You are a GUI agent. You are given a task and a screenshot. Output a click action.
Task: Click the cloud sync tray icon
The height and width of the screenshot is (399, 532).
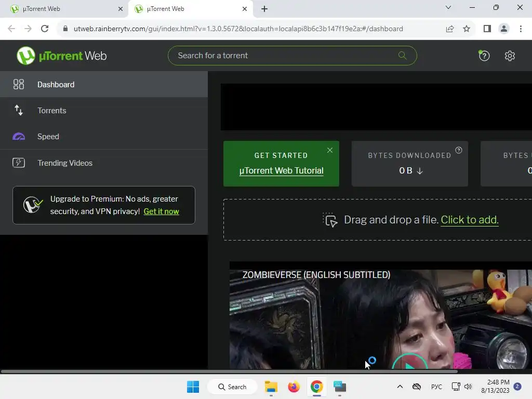pyautogui.click(x=417, y=387)
